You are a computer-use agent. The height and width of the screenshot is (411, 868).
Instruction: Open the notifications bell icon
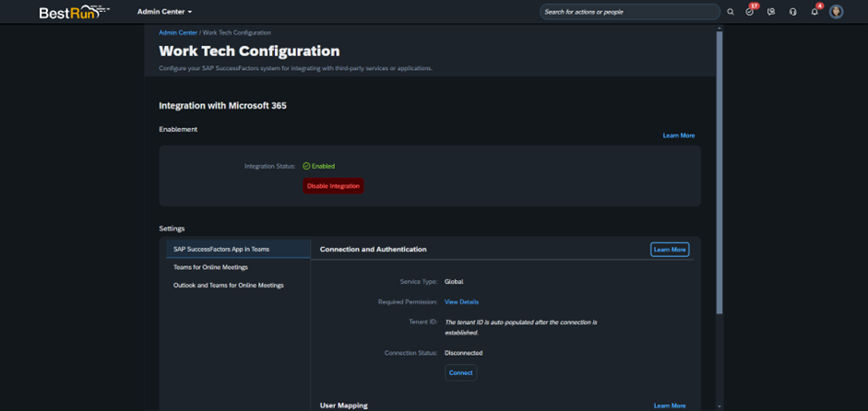814,11
